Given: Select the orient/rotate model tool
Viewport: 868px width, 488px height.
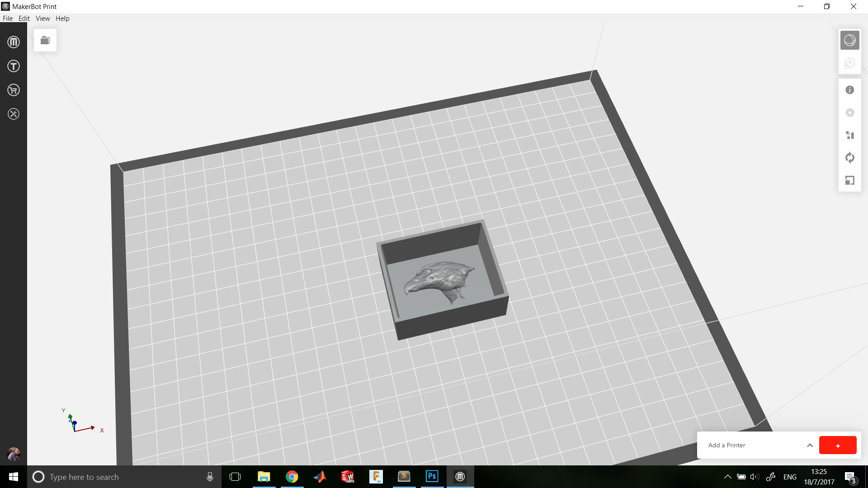Looking at the screenshot, I should 849,158.
